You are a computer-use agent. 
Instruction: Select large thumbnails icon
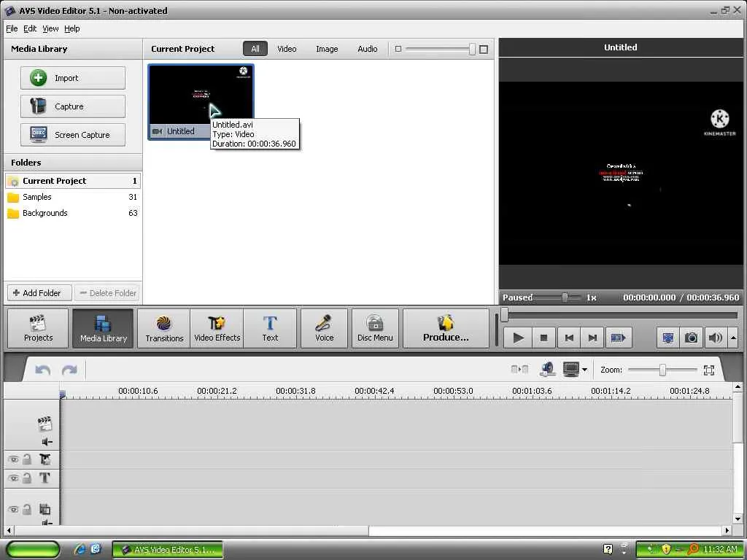484,50
